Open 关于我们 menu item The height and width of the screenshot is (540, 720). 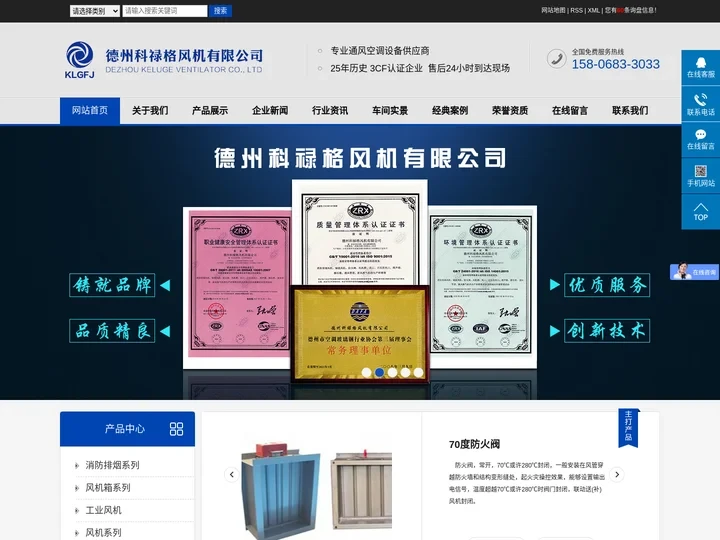tap(150, 111)
